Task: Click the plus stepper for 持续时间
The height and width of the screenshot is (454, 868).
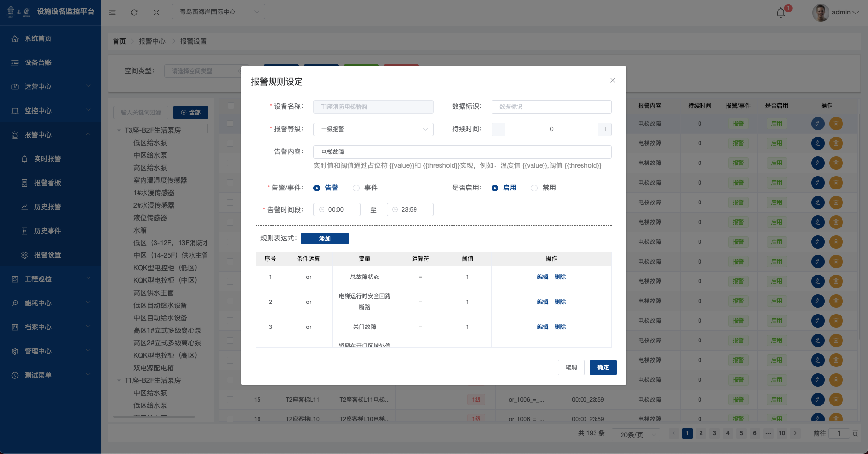Action: click(605, 129)
